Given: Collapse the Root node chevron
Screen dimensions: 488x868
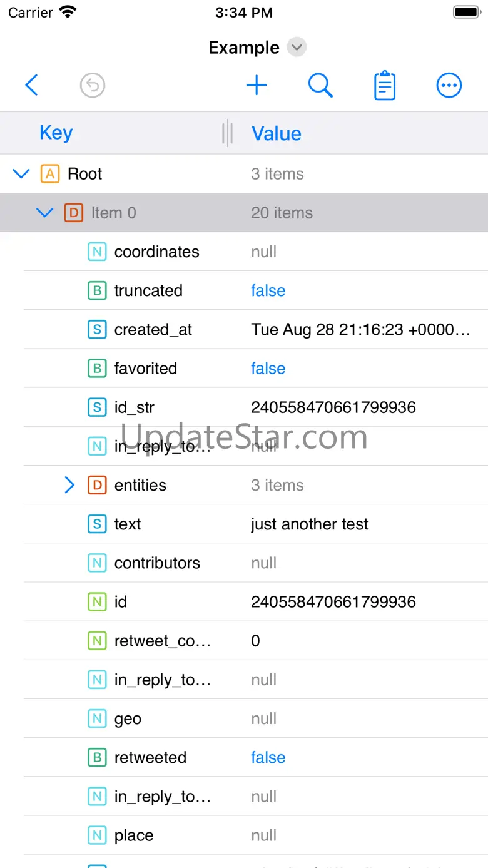Looking at the screenshot, I should pyautogui.click(x=21, y=173).
